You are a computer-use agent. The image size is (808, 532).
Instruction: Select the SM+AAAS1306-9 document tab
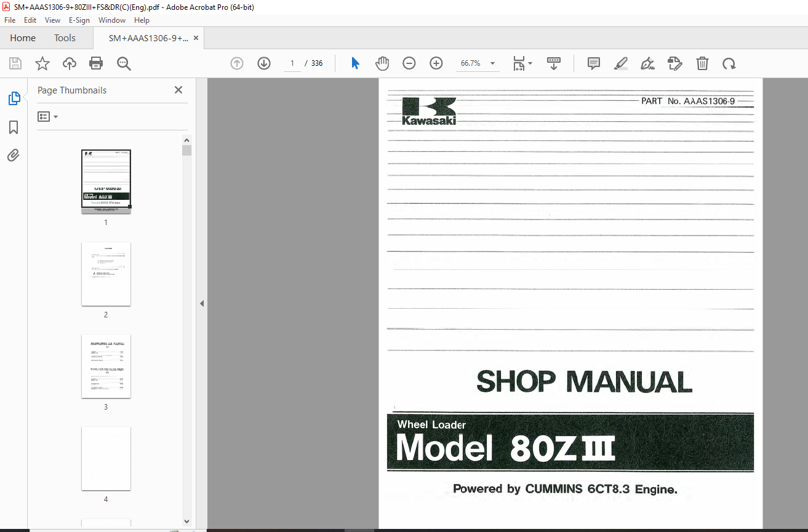click(148, 38)
